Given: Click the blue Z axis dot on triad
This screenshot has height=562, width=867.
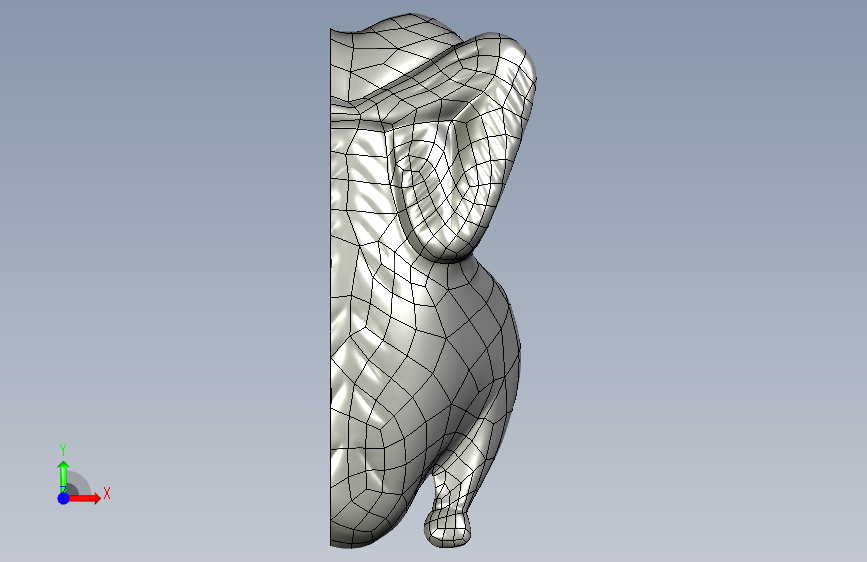Looking at the screenshot, I should click(x=64, y=498).
